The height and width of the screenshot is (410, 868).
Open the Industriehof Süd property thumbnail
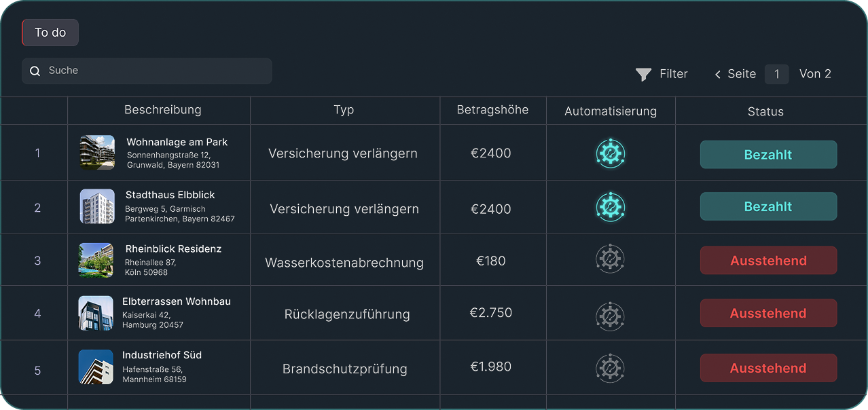[96, 366]
